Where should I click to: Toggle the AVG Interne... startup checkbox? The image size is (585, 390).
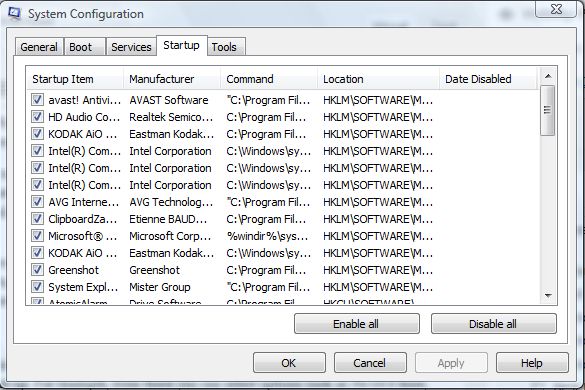click(x=37, y=202)
